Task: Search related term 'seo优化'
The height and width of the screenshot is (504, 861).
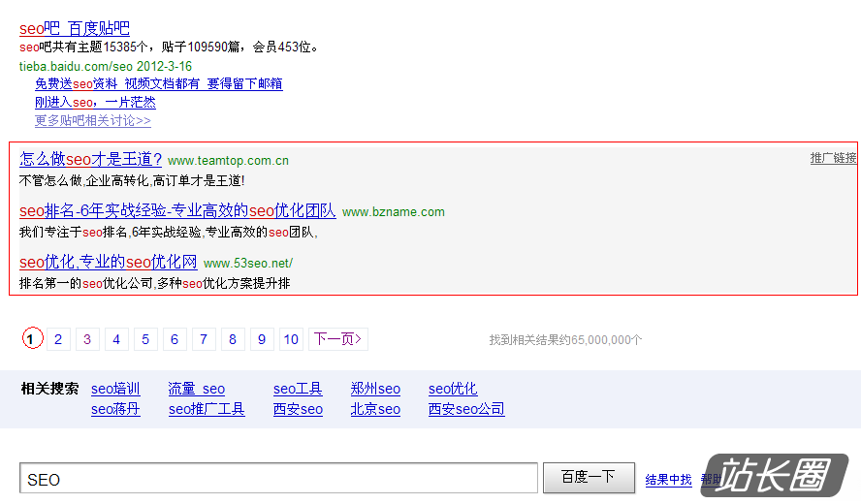Action: tap(453, 389)
